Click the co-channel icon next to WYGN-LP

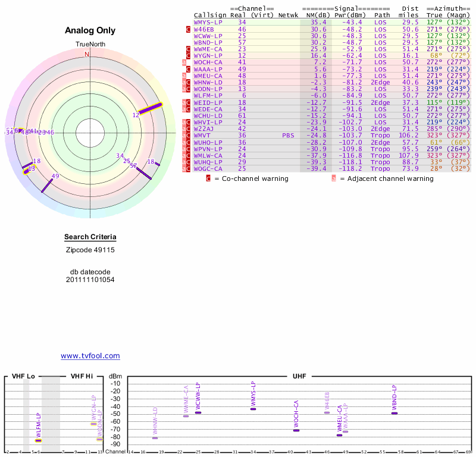[189, 55]
